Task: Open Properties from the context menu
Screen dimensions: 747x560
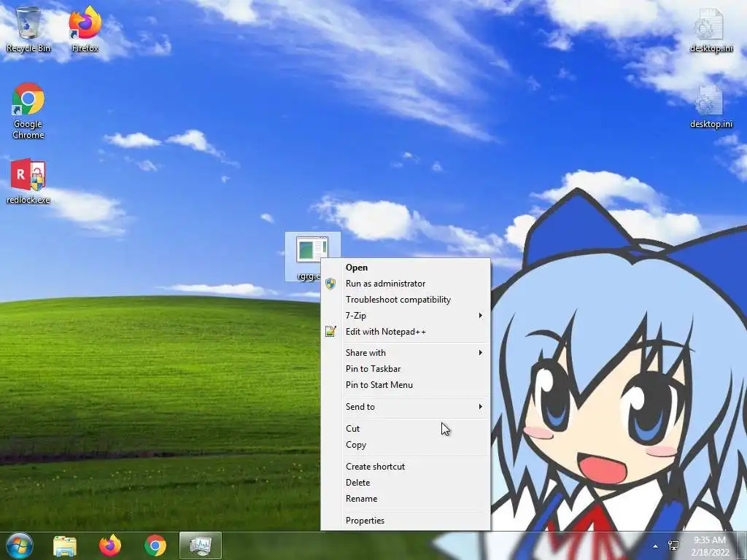Action: coord(406,521)
